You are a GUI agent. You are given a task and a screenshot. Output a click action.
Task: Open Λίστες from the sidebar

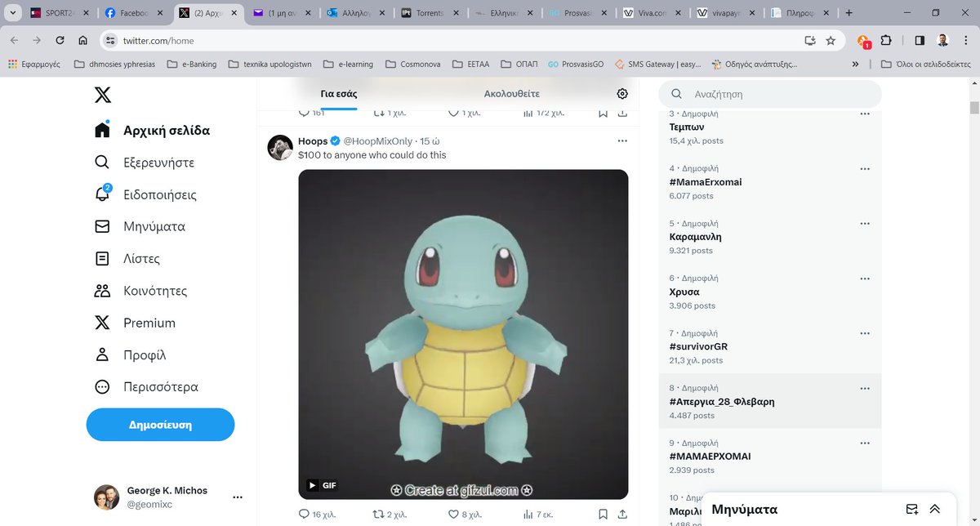coord(127,259)
